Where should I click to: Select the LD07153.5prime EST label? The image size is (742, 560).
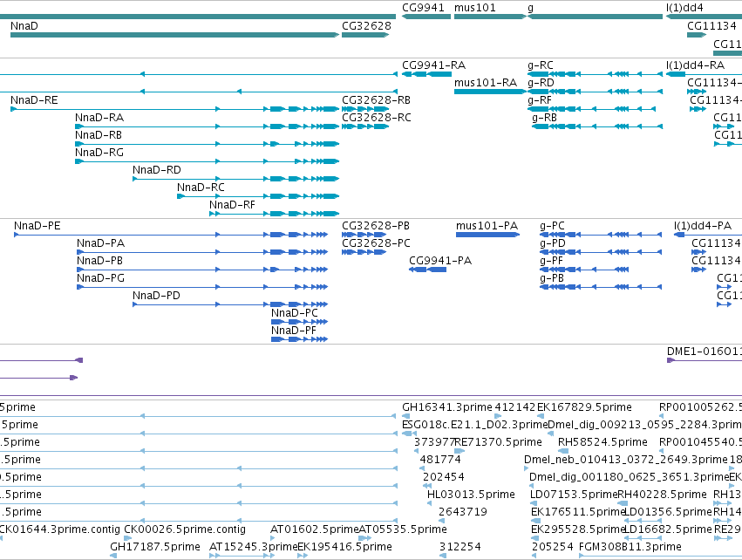tap(574, 495)
